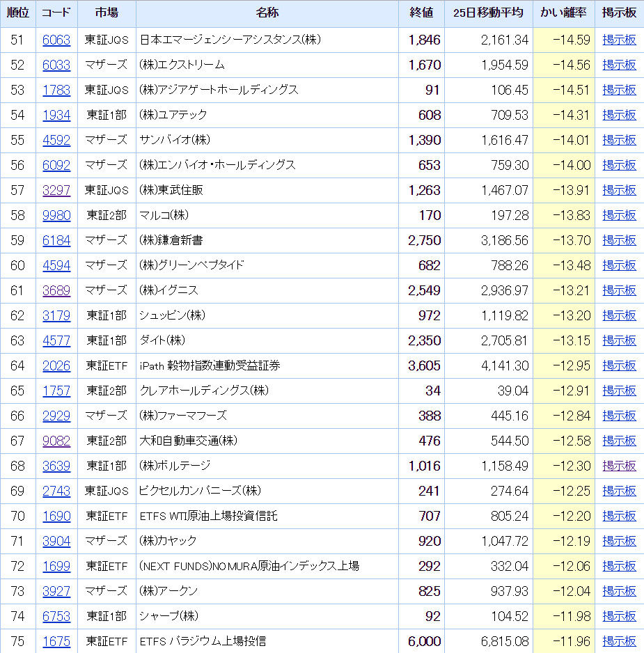Open 掲示板 link for マルコ row
This screenshot has height=653, width=644.
point(619,215)
